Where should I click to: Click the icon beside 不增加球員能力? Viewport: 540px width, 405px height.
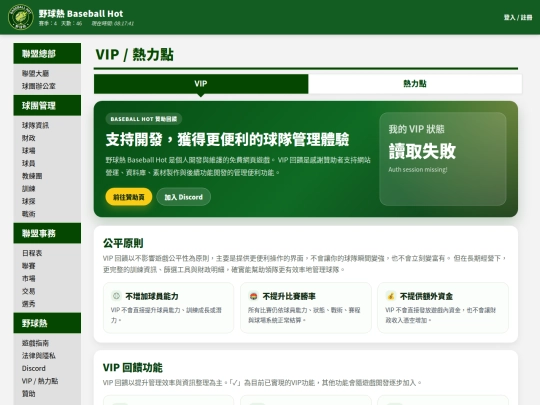coord(116,296)
